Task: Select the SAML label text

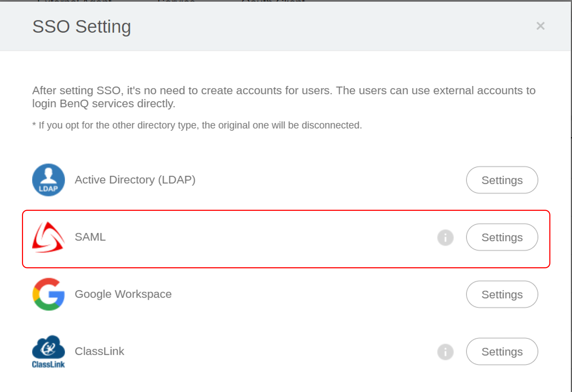Action: [x=90, y=237]
